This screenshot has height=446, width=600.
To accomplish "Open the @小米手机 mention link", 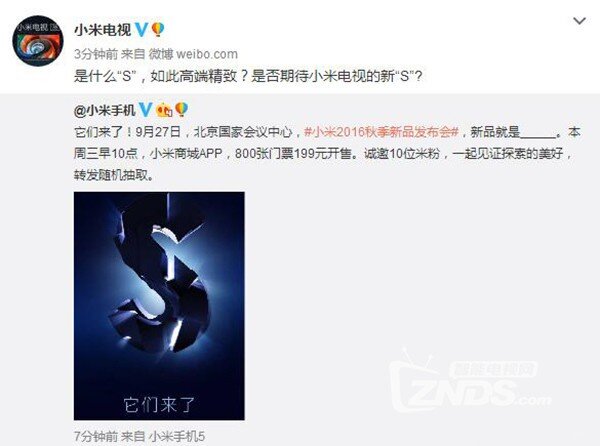I will point(104,111).
